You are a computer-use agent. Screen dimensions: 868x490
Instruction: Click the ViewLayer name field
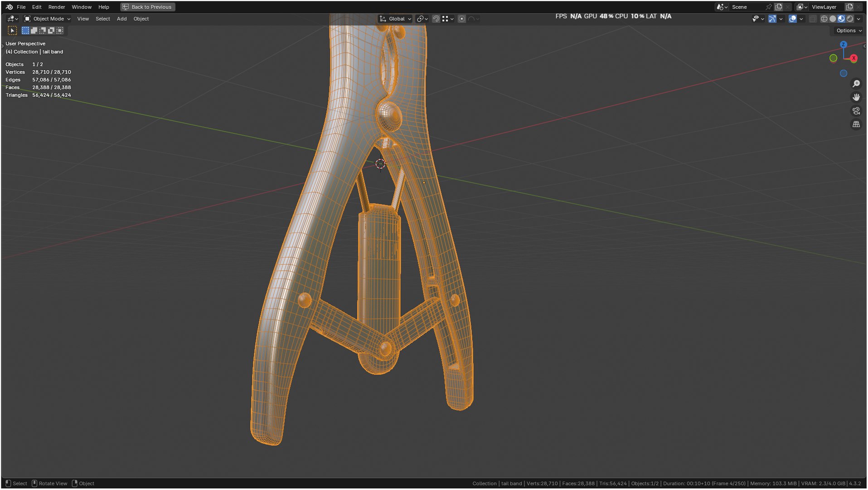coord(826,7)
